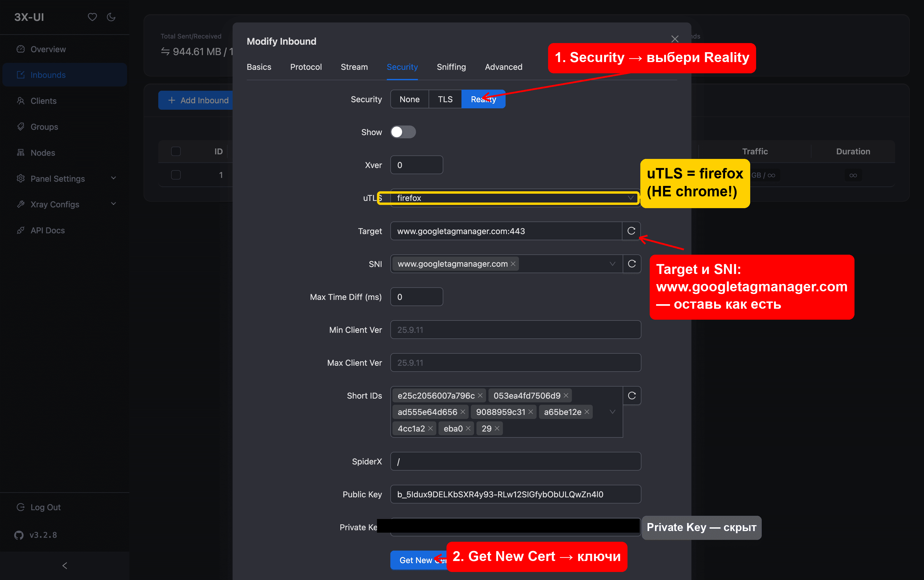The height and width of the screenshot is (580, 924).
Task: Switch to the Stream tab
Action: tap(354, 67)
